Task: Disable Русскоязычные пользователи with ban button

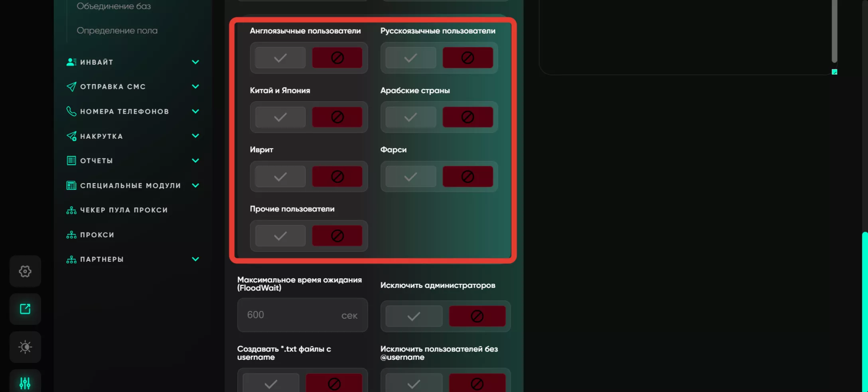Action: 468,58
